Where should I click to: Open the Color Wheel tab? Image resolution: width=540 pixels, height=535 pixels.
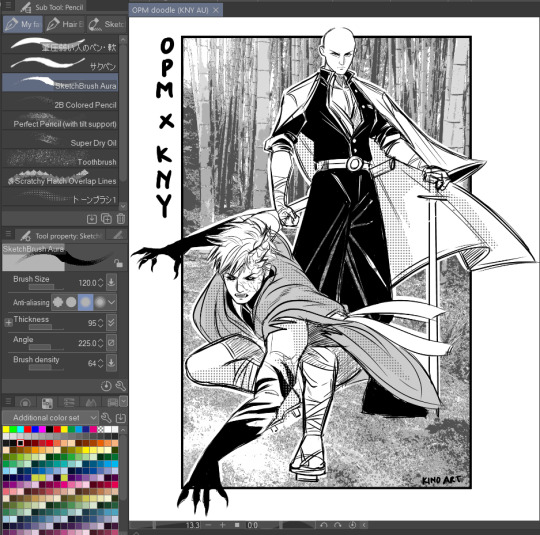[x=25, y=402]
